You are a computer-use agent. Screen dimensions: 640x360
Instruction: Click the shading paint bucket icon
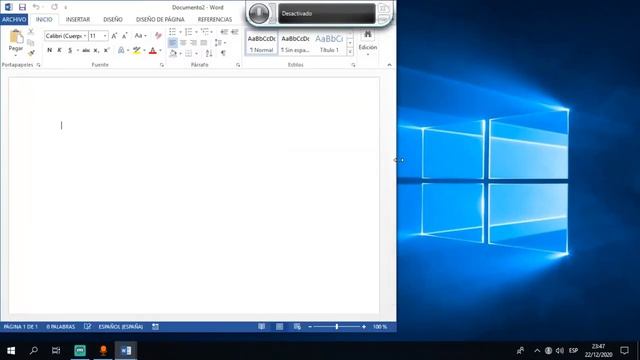click(173, 53)
